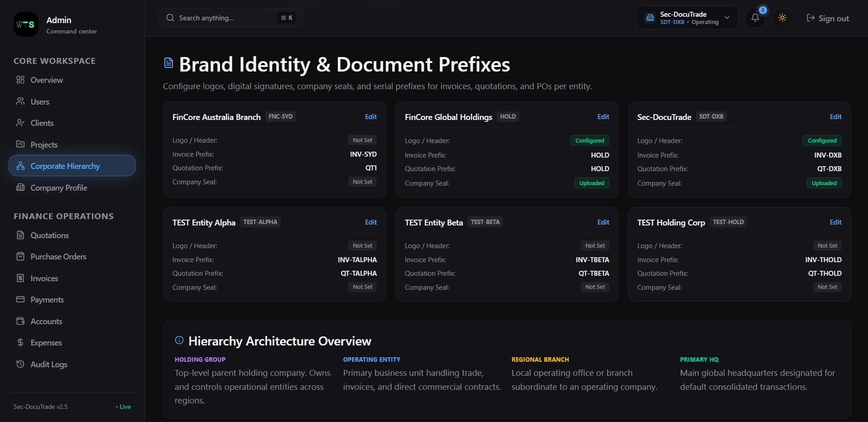868x422 pixels.
Task: Click the page title document icon
Action: coord(168,63)
